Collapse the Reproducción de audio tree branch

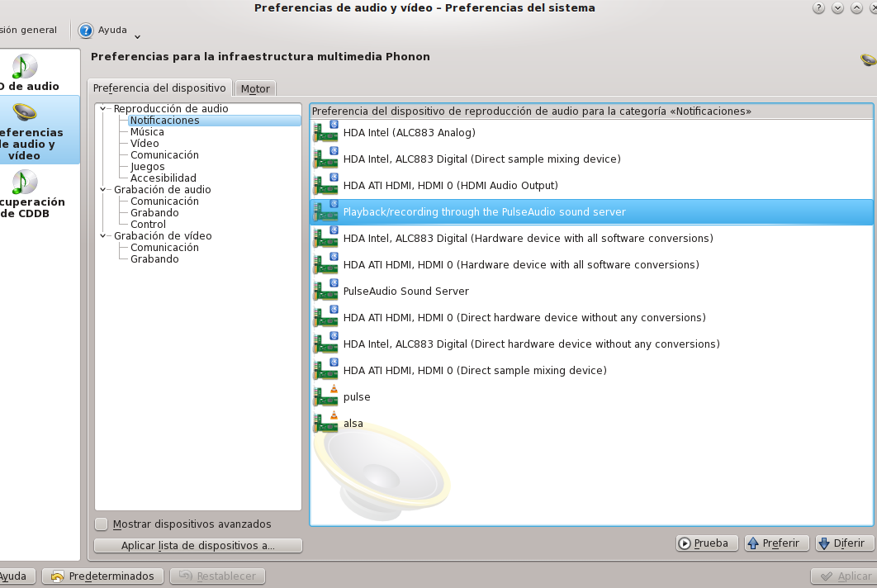(103, 108)
